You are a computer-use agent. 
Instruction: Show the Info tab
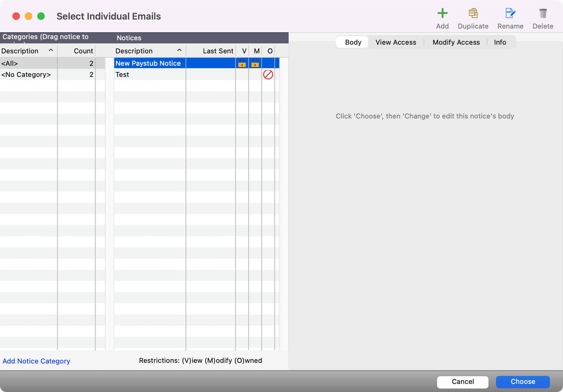(500, 42)
